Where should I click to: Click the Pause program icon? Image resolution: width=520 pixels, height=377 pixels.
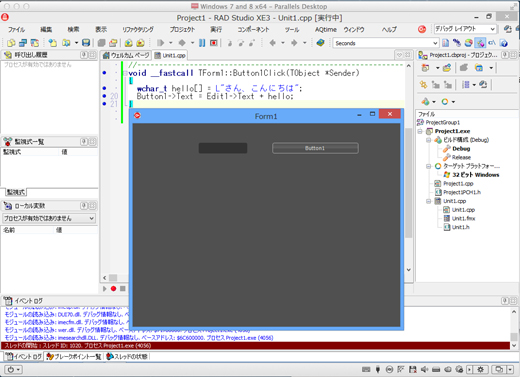pyautogui.click(x=202, y=43)
